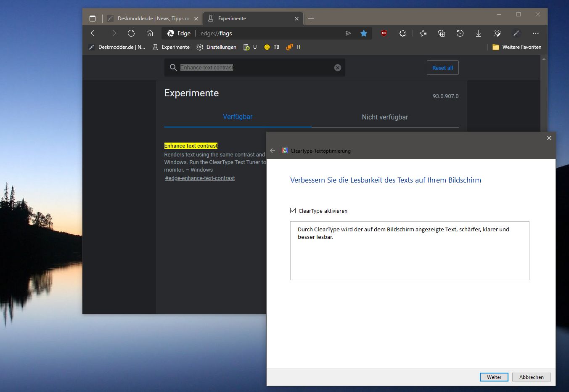Switch to the Nicht verfügbar tab
This screenshot has height=392, width=569.
point(385,117)
